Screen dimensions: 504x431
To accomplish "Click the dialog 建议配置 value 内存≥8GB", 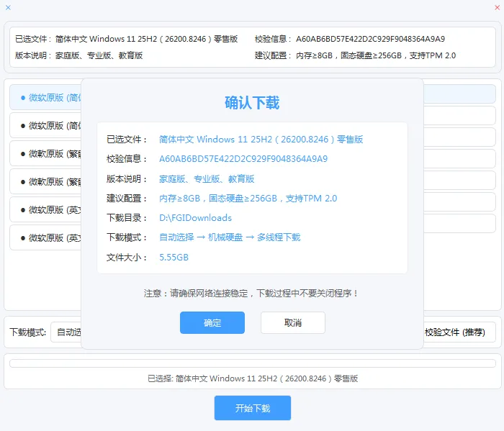I will [248, 199].
